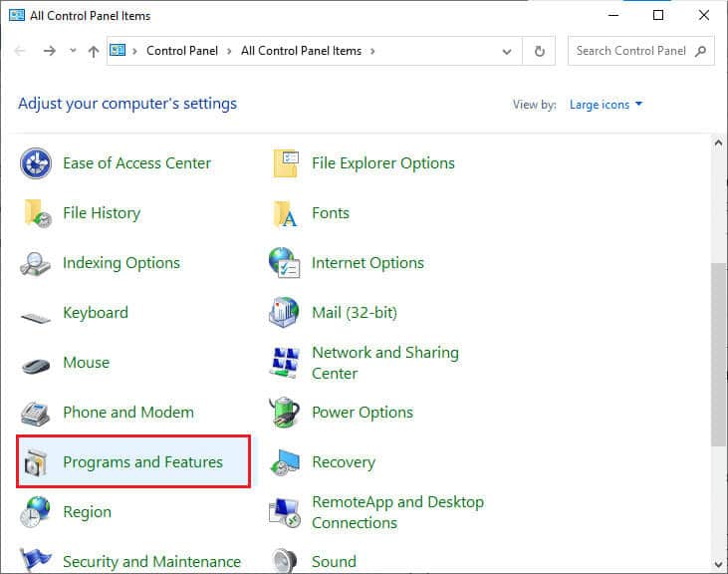The height and width of the screenshot is (574, 728).
Task: Click the RemoteApp and Desktop Connections icon
Action: (284, 512)
